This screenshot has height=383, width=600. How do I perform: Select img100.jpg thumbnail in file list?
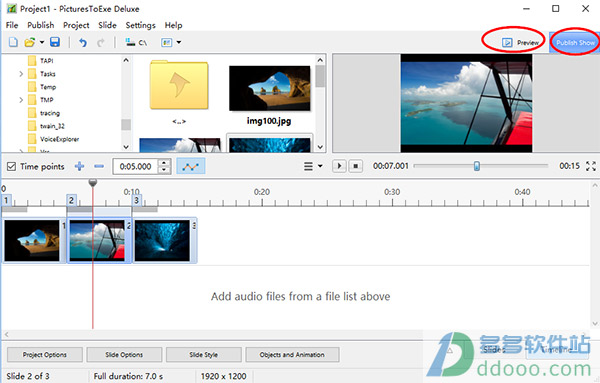tap(270, 88)
